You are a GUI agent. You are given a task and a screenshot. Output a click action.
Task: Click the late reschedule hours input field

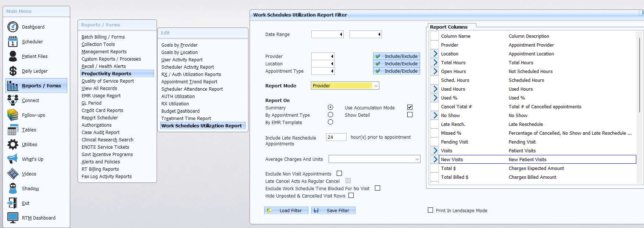click(x=336, y=137)
